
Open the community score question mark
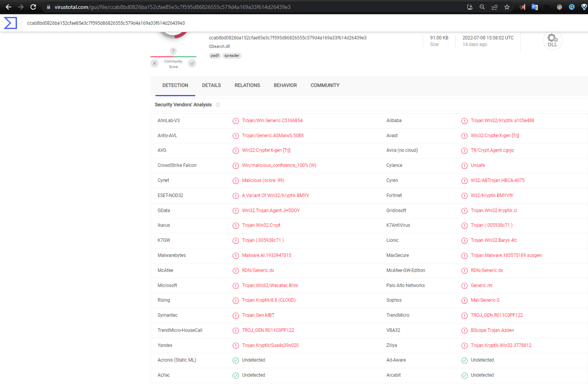[x=173, y=51]
